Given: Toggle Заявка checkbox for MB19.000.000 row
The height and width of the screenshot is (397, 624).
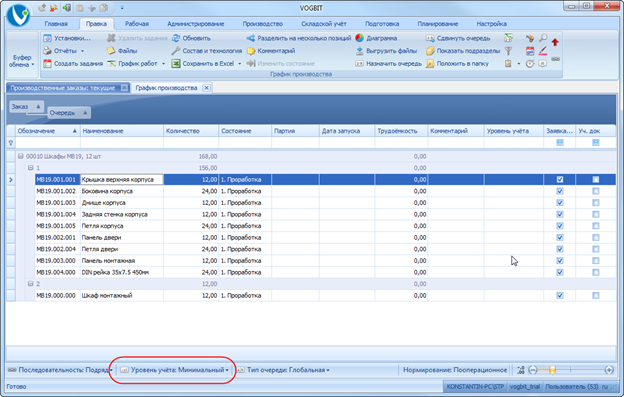Looking at the screenshot, I should pos(560,295).
